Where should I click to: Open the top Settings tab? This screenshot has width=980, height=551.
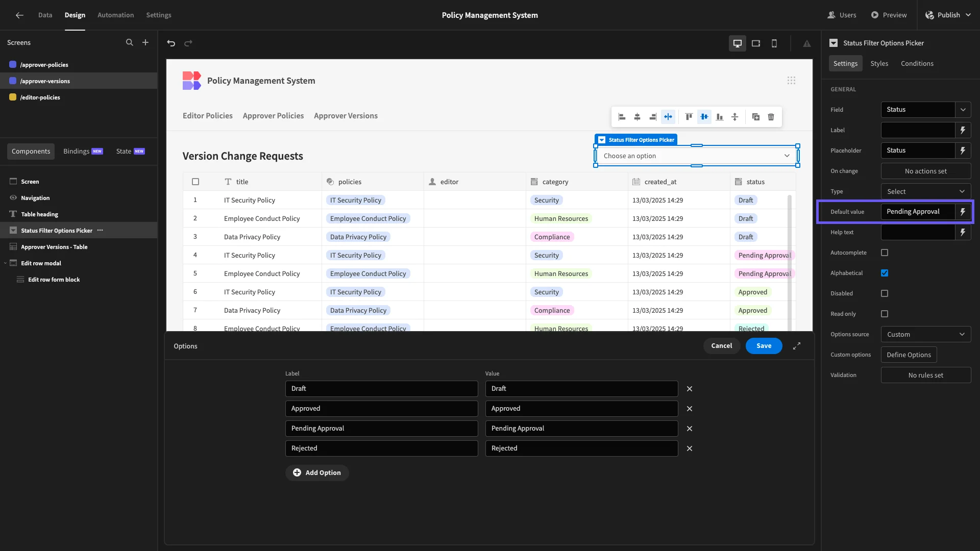(x=159, y=15)
